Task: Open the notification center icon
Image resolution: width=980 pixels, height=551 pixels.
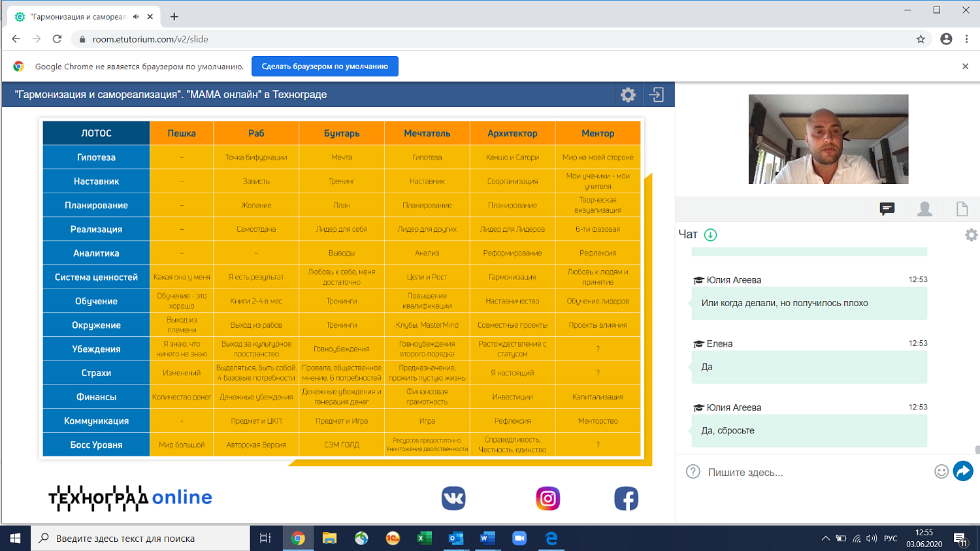Action: (960, 539)
